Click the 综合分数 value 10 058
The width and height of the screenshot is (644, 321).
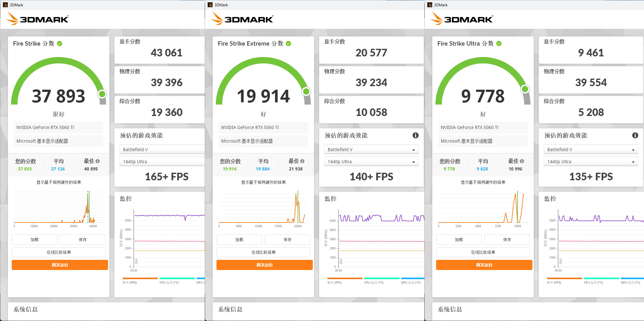click(x=371, y=112)
